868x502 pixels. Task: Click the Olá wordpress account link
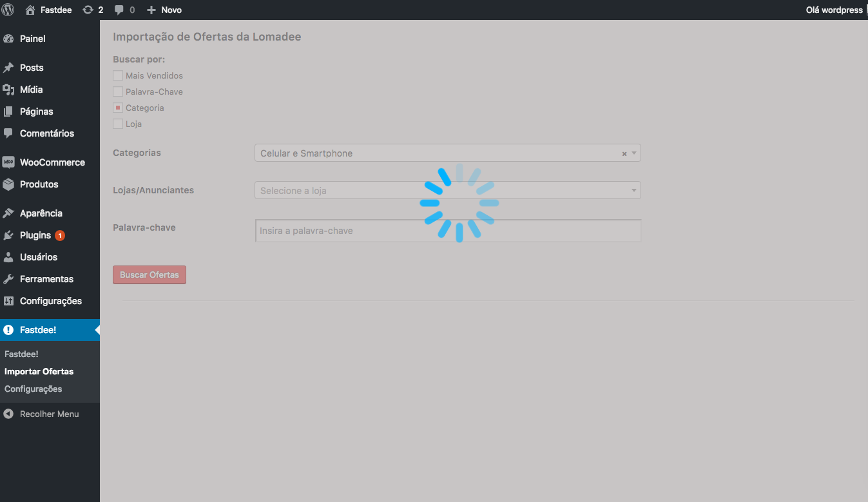(834, 10)
